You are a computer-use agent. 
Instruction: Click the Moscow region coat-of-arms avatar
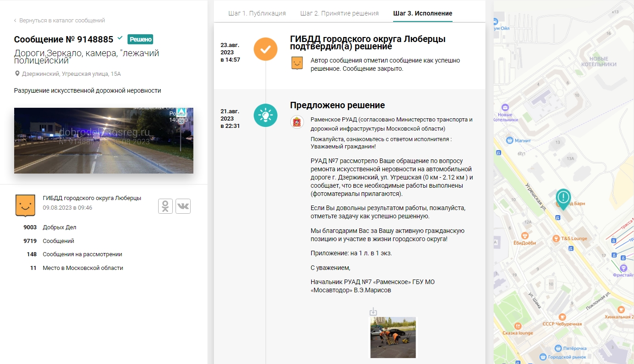(x=297, y=122)
